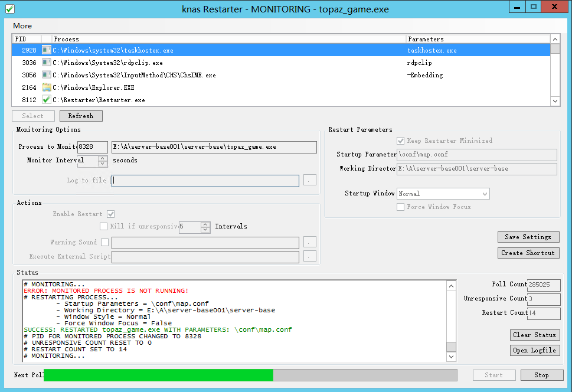Click the Explorer.EXE folder icon
The image size is (572, 392).
click(x=47, y=87)
